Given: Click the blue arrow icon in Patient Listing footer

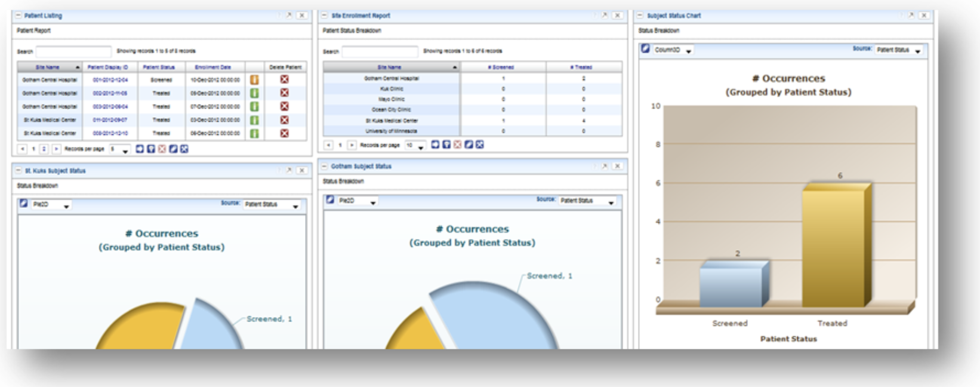Looking at the screenshot, I should pyautogui.click(x=140, y=149).
